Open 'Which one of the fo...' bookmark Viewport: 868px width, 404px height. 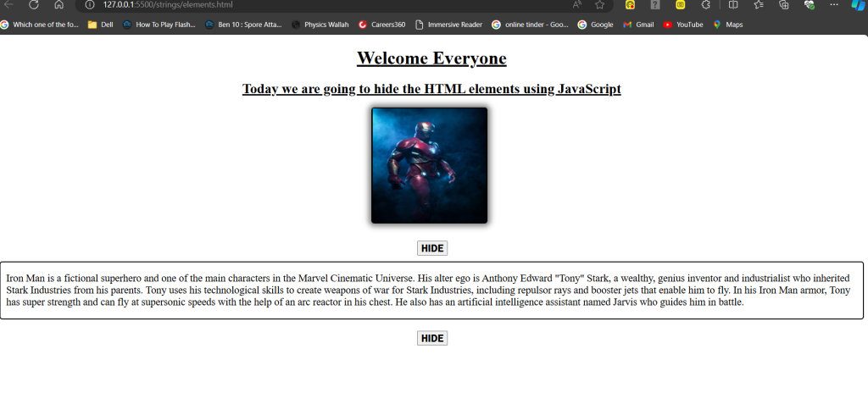[40, 25]
